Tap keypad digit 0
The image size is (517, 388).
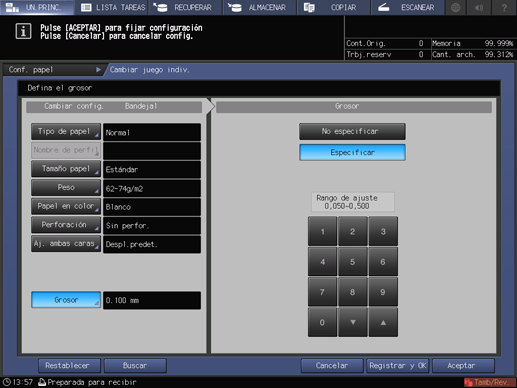point(322,322)
